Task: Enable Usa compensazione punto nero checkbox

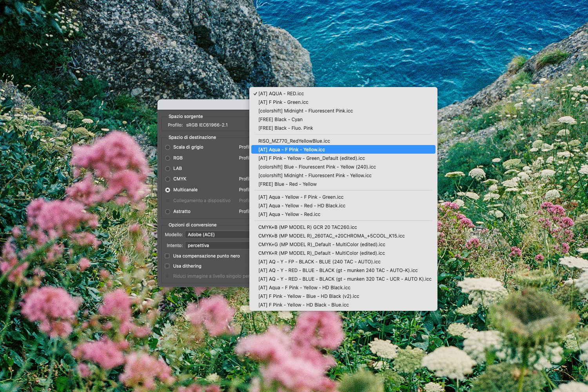Action: pyautogui.click(x=167, y=256)
